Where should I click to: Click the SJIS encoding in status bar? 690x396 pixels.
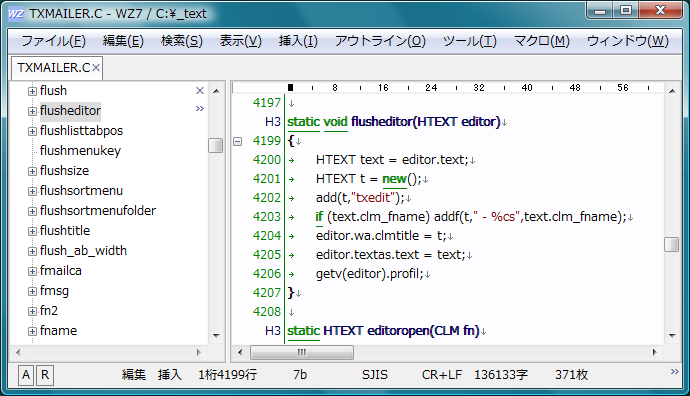[x=375, y=375]
